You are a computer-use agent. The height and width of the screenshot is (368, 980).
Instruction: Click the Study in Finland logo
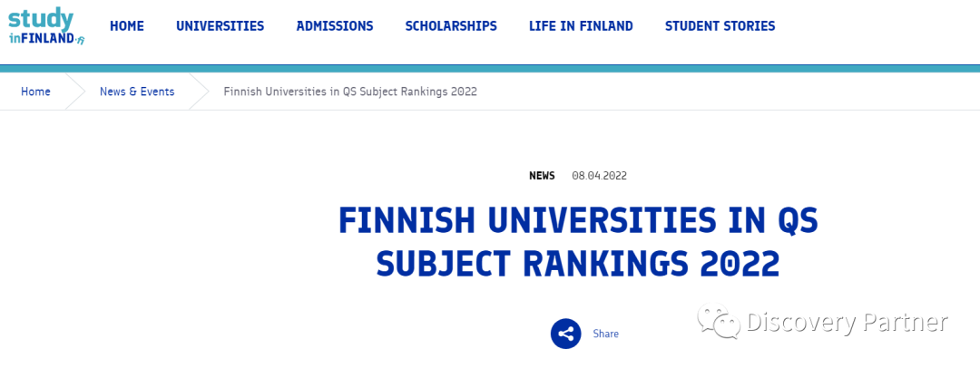[46, 25]
